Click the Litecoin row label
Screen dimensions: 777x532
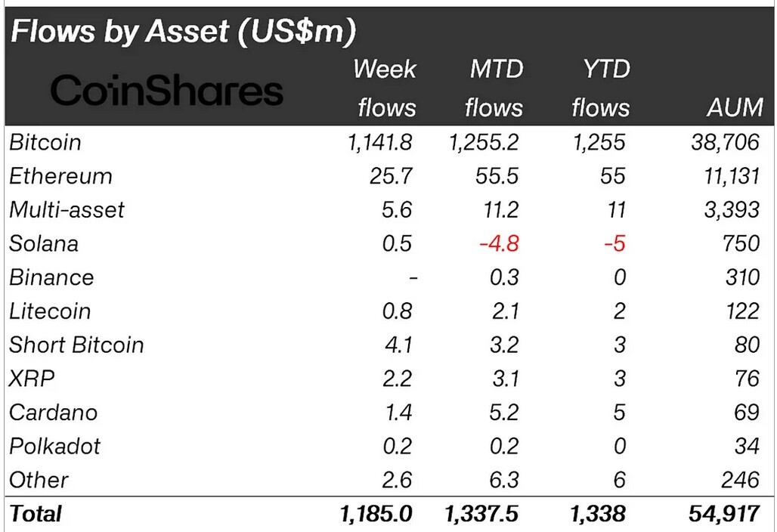50,311
